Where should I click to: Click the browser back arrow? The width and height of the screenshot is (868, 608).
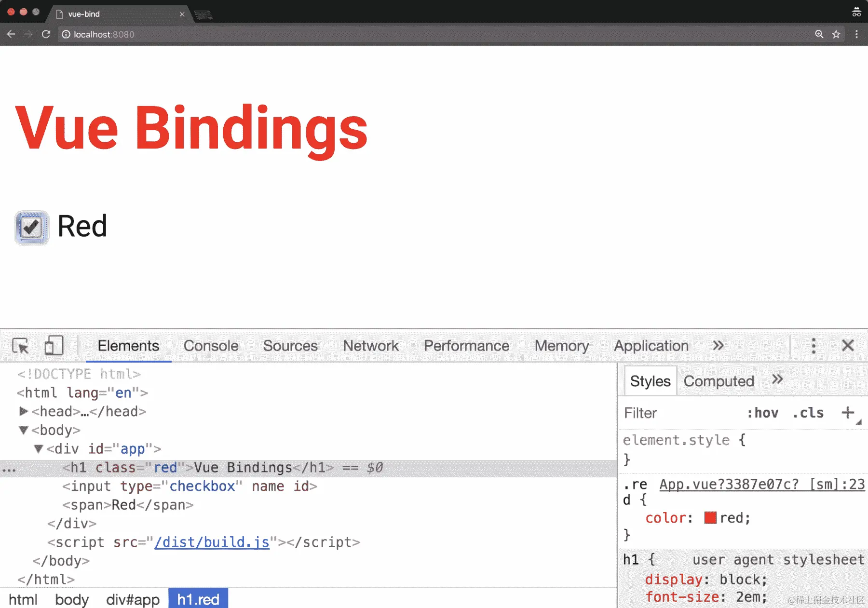coord(11,34)
